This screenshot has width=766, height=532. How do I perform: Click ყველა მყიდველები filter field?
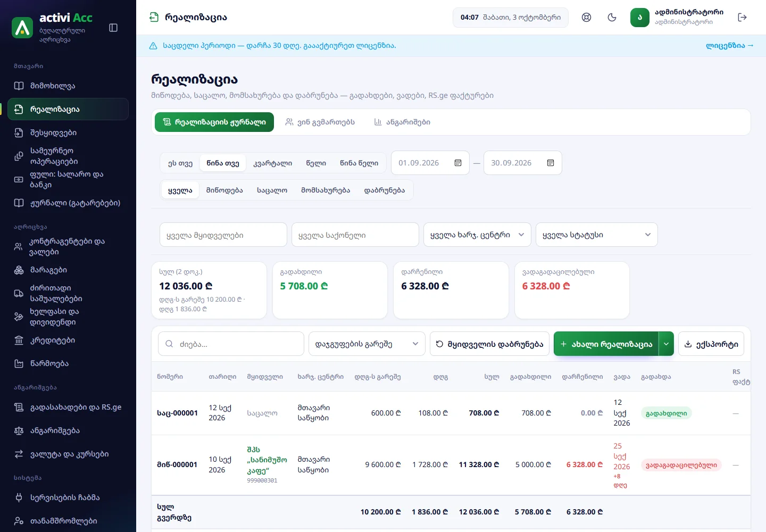click(223, 235)
